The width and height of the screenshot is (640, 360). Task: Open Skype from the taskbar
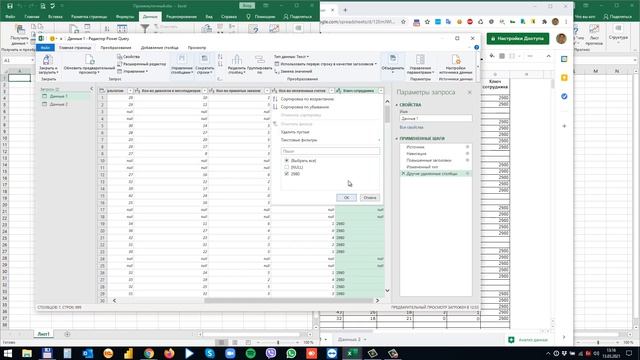click(x=210, y=353)
